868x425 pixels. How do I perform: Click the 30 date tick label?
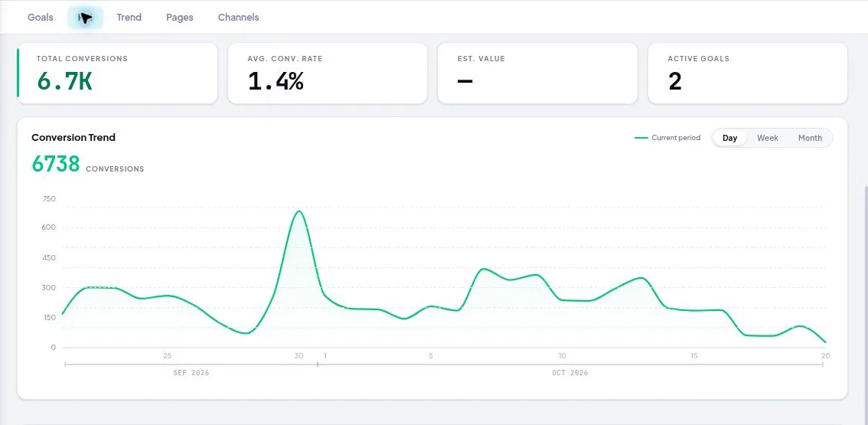click(x=299, y=356)
